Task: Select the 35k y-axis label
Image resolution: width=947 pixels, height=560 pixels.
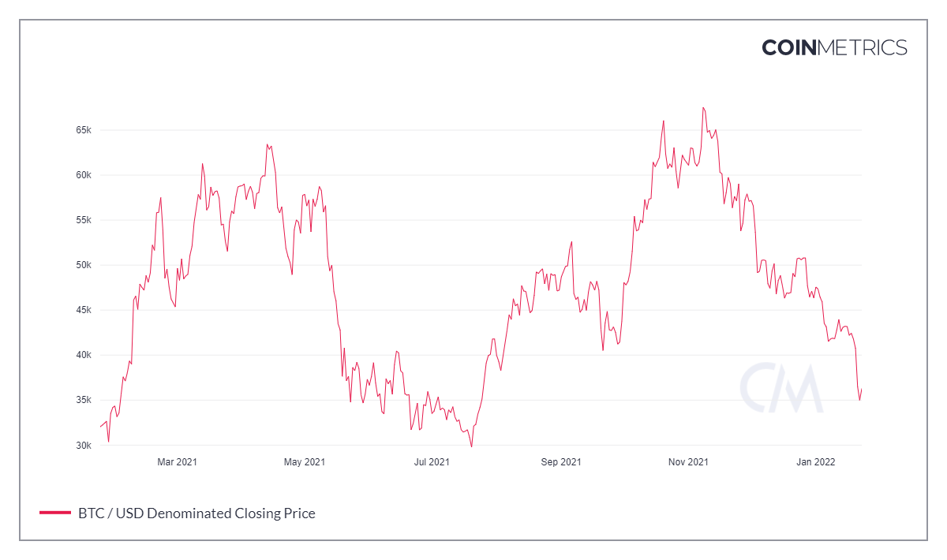Action: pos(83,400)
